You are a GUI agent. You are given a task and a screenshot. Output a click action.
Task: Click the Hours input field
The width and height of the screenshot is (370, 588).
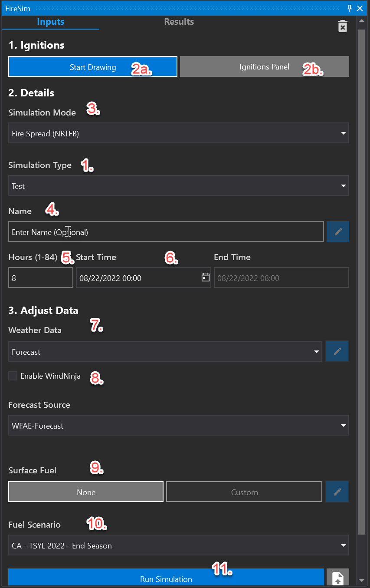[40, 278]
